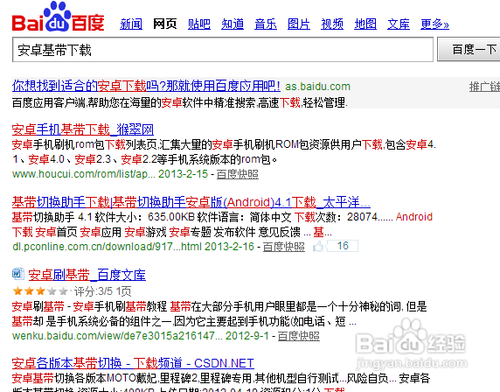Open the 新闻 news tab
Viewport: 500px width, 392px height.
click(131, 24)
